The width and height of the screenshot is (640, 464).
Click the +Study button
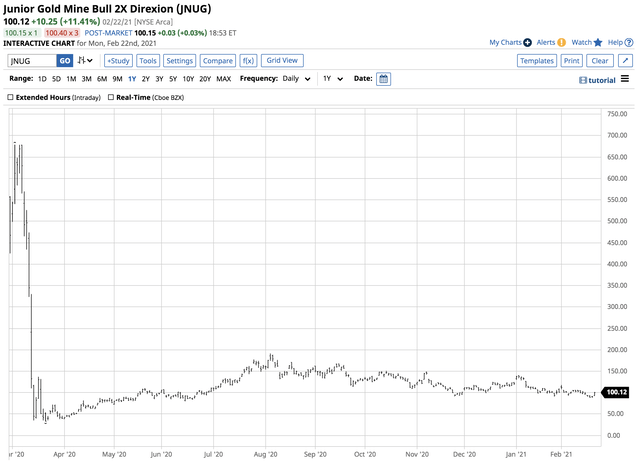118,61
